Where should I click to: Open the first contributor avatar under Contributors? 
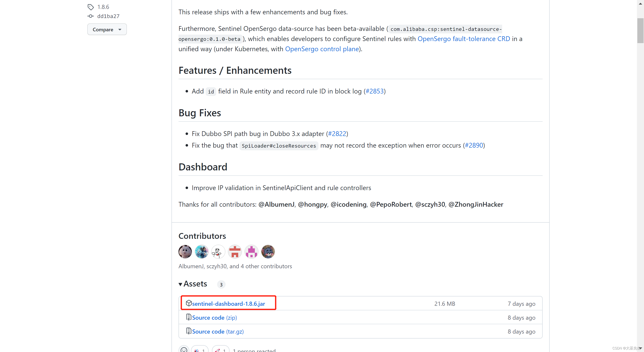tap(185, 251)
